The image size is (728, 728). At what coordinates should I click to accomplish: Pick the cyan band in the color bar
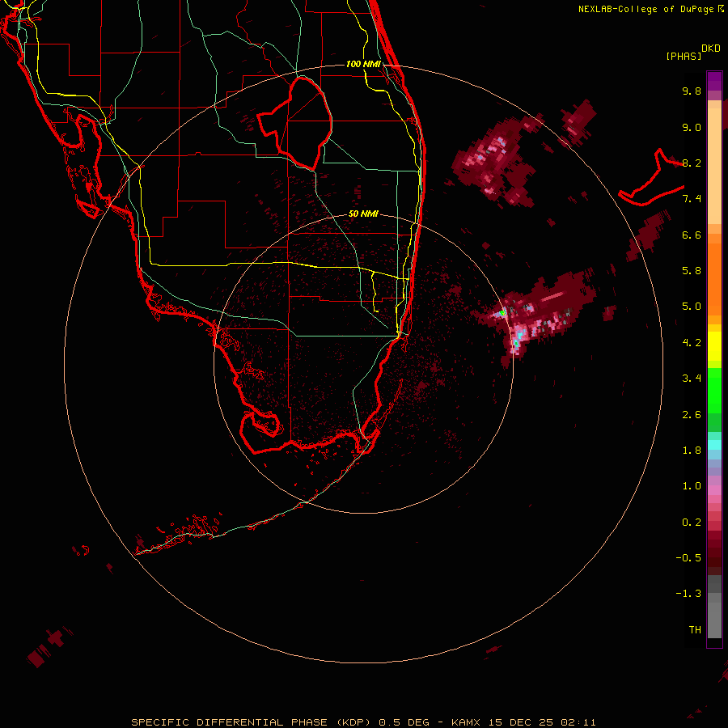(x=714, y=445)
